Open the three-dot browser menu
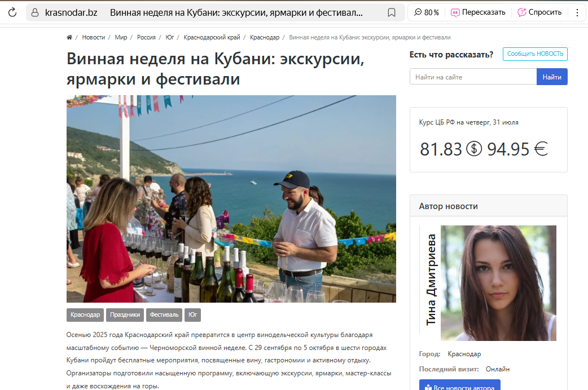The width and height of the screenshot is (588, 390). pos(577,11)
